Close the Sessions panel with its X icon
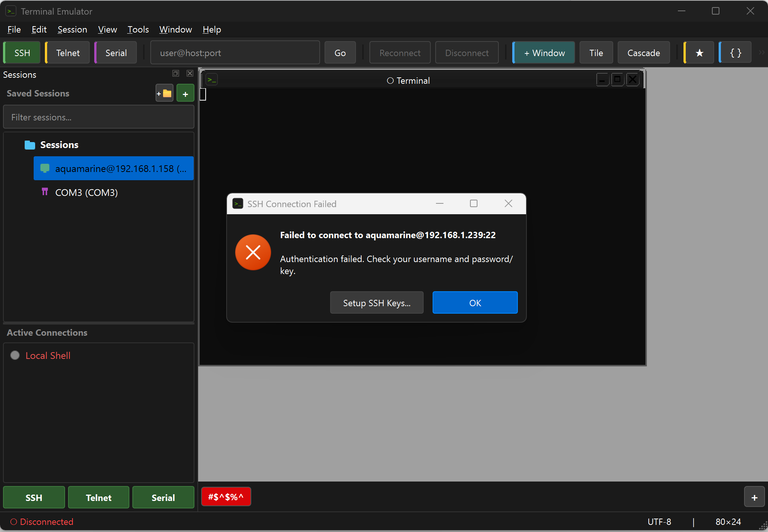Screen dimensions: 768x532 pos(190,73)
